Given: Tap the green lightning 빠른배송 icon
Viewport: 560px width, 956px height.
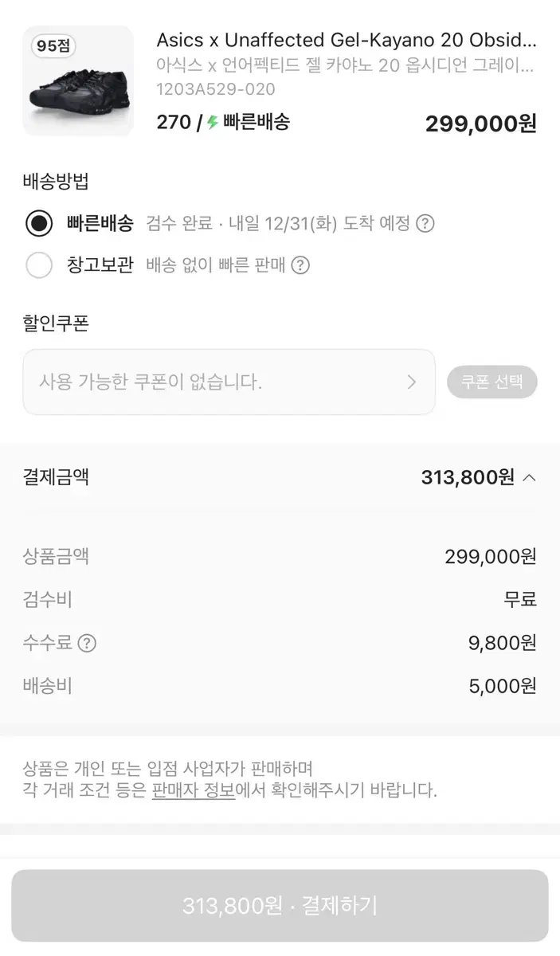Looking at the screenshot, I should (213, 123).
